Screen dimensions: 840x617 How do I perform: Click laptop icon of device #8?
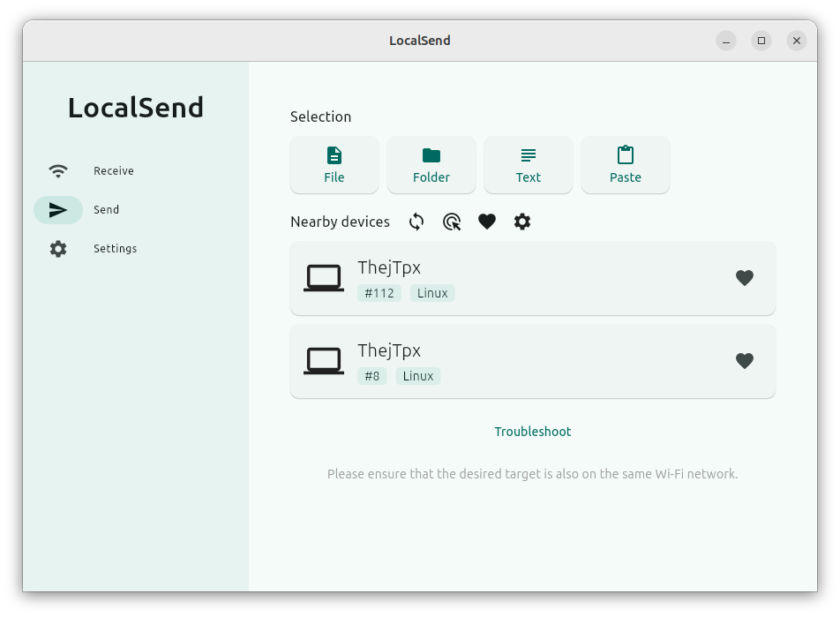(x=324, y=361)
